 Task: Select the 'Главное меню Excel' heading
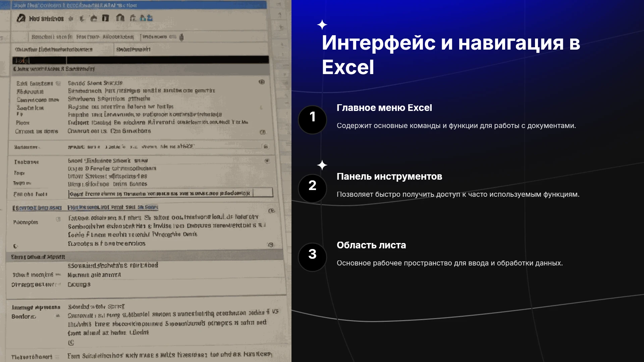point(384,108)
